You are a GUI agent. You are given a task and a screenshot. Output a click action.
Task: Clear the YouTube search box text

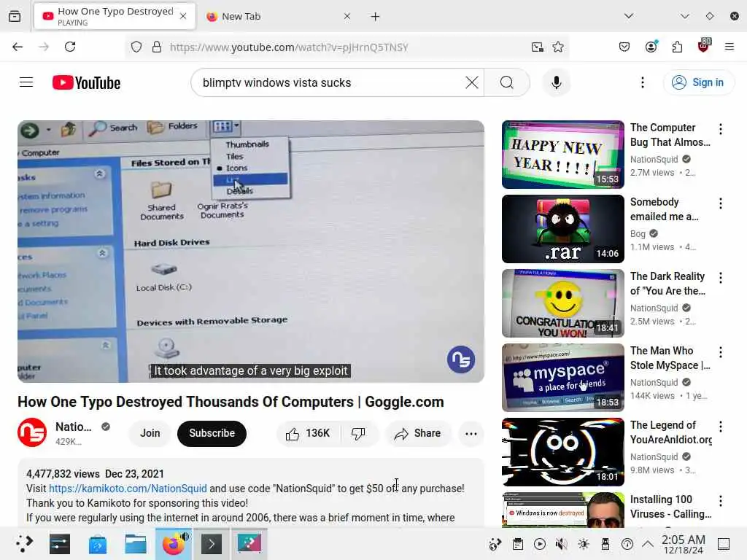(x=472, y=82)
